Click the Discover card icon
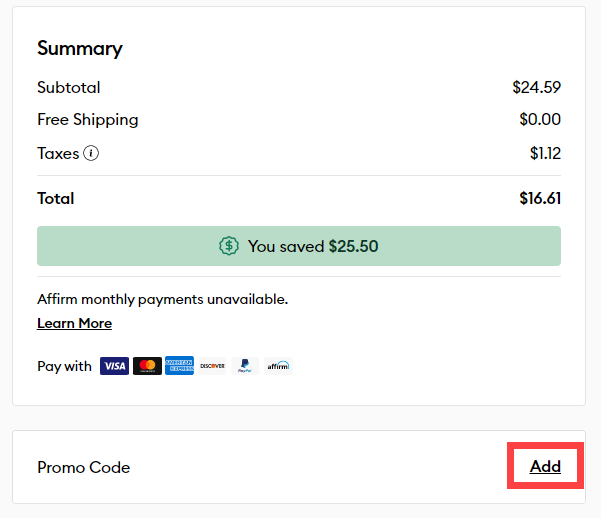Image resolution: width=601 pixels, height=518 pixels. (212, 366)
